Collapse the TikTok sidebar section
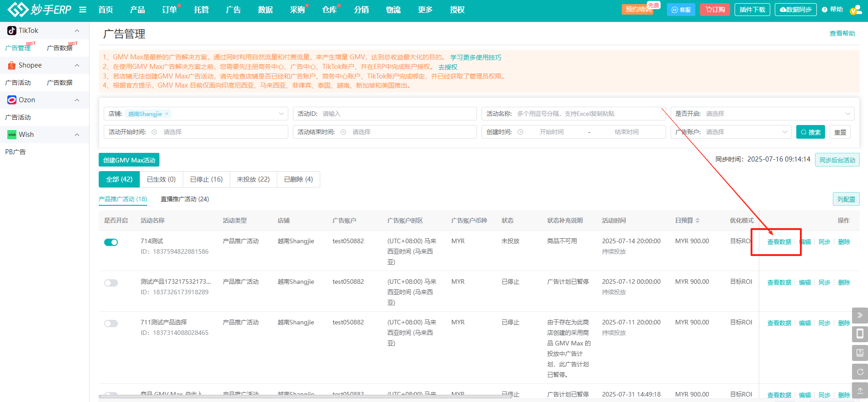This screenshot has height=402, width=868. click(x=77, y=31)
